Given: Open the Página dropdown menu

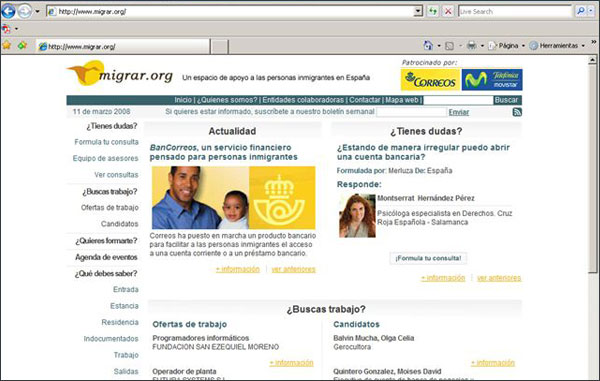Looking at the screenshot, I should pyautogui.click(x=507, y=46).
